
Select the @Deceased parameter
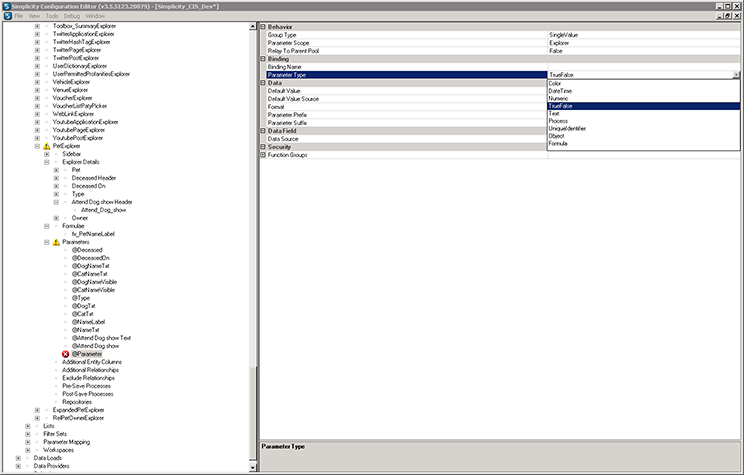pyautogui.click(x=87, y=250)
